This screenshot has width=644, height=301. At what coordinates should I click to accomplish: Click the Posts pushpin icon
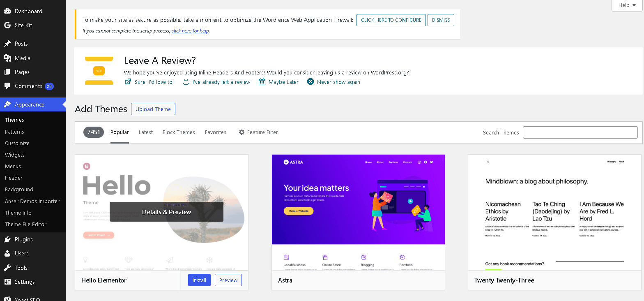coord(7,44)
